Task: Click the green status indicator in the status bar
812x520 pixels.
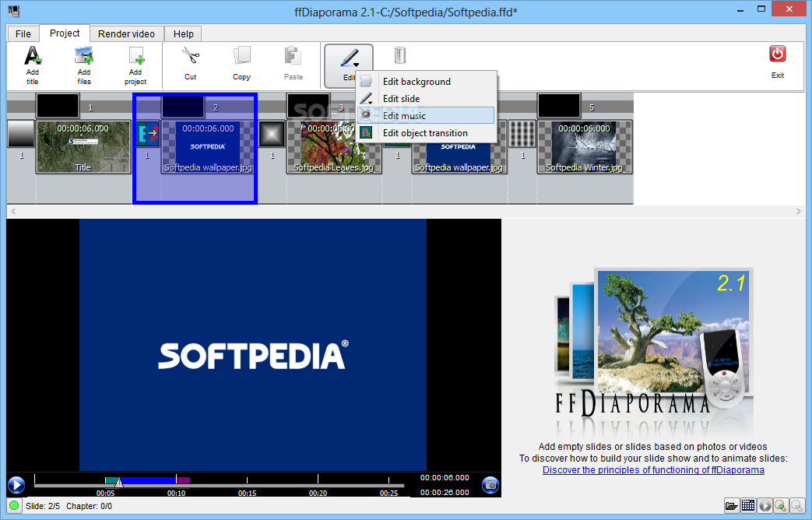Action: tap(14, 505)
